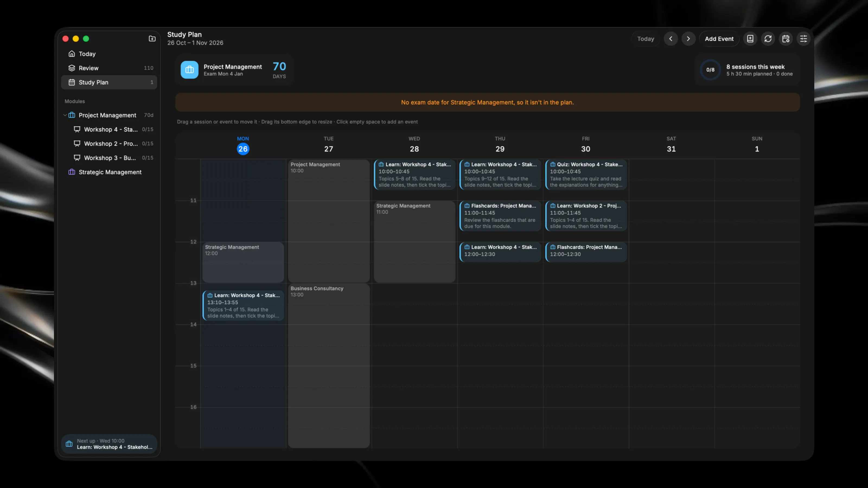Open Tuesday 10:00 Project Management event
The width and height of the screenshot is (868, 488).
pyautogui.click(x=329, y=221)
